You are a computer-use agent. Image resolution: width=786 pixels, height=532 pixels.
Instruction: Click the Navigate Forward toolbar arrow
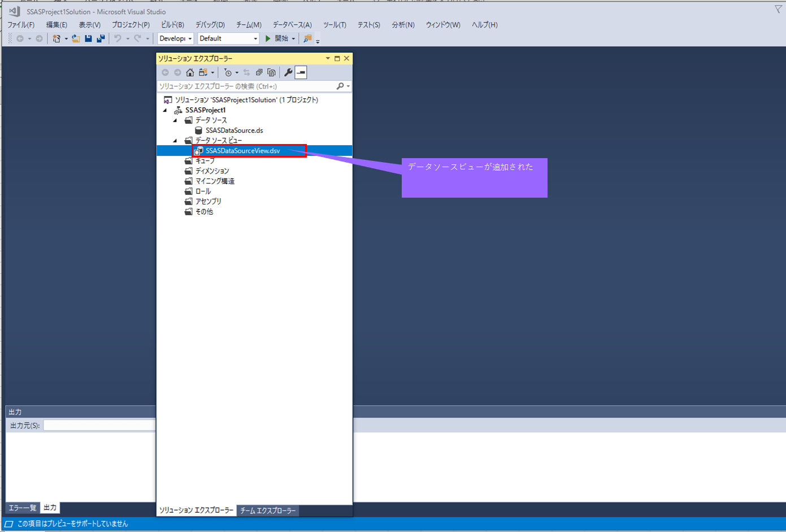point(39,38)
